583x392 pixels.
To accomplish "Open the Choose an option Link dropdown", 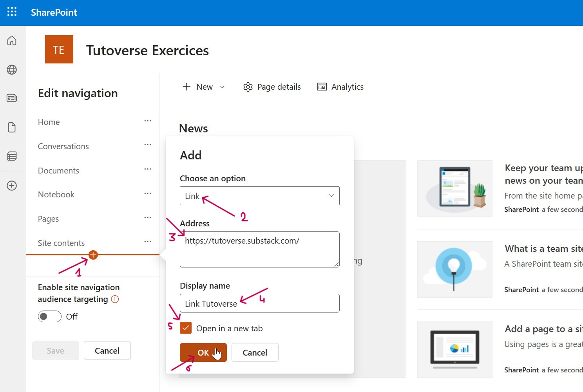I will tap(260, 196).
